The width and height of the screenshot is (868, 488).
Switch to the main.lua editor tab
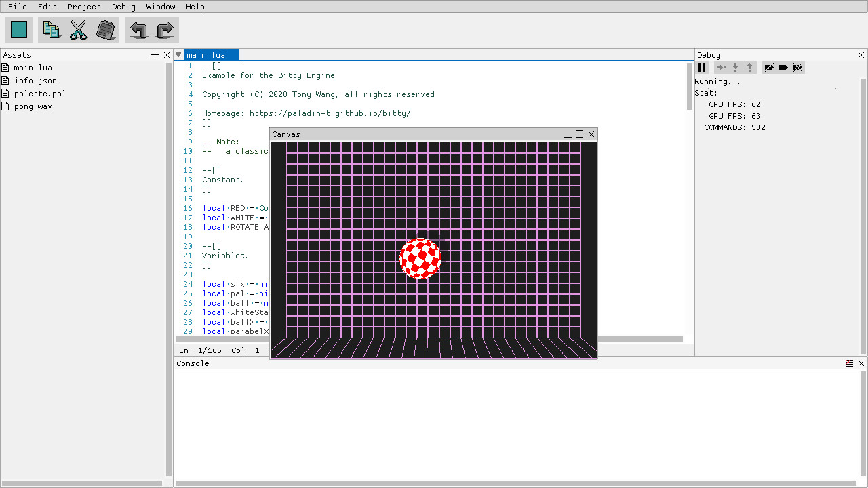211,54
